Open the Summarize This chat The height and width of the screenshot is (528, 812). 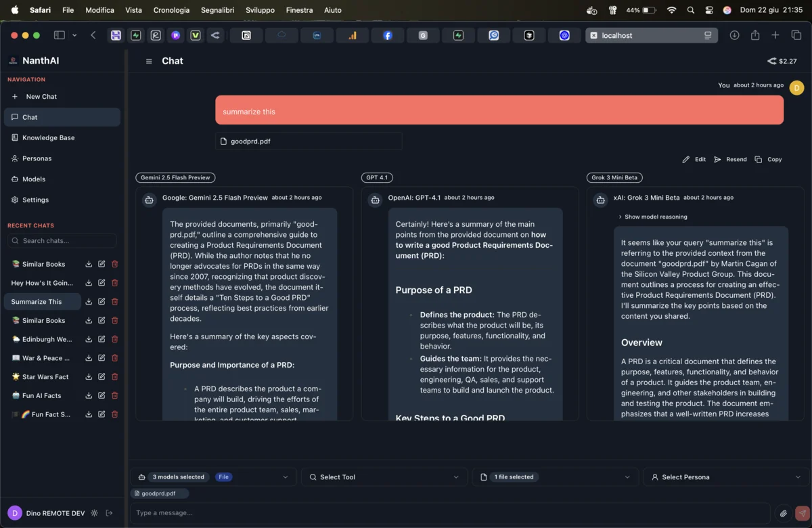[42, 302]
